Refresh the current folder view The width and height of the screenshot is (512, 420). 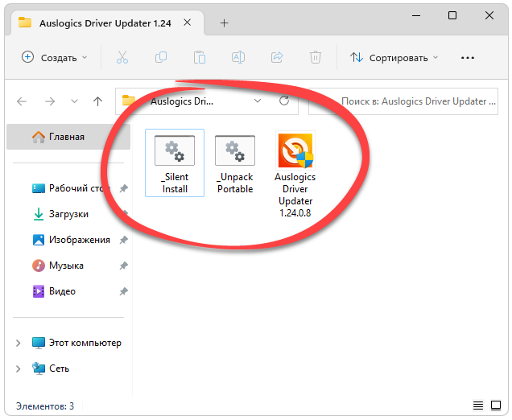(284, 101)
